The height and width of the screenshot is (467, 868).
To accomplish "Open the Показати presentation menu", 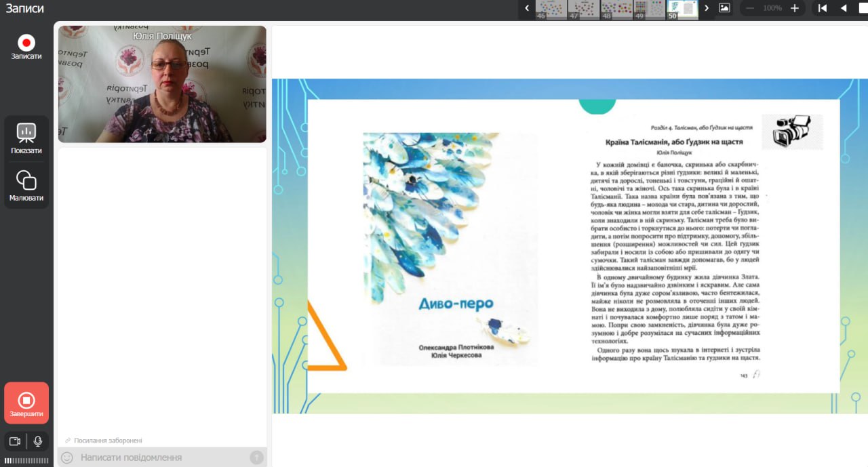I will [x=26, y=138].
